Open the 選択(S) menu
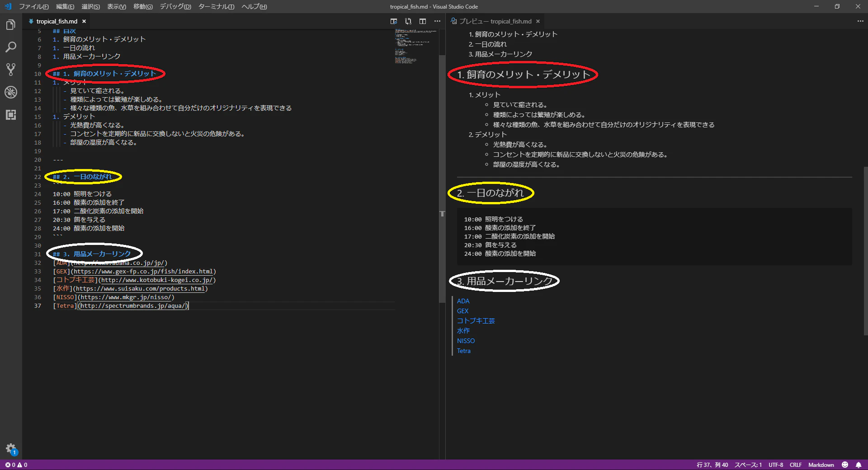 coord(90,6)
